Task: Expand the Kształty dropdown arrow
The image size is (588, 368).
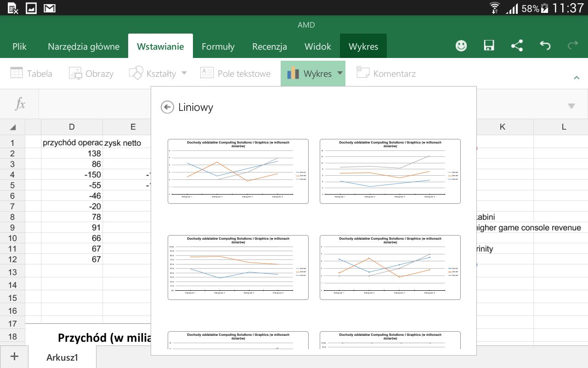Action: [x=184, y=73]
